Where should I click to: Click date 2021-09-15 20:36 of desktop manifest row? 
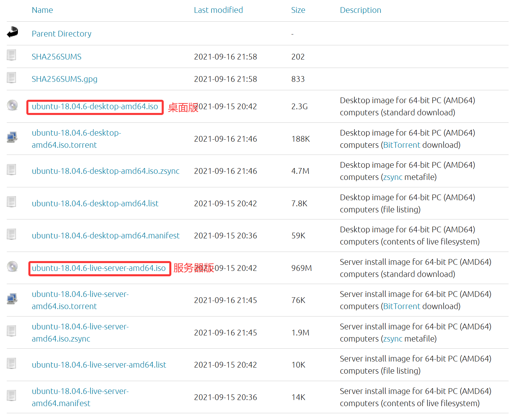pos(225,236)
